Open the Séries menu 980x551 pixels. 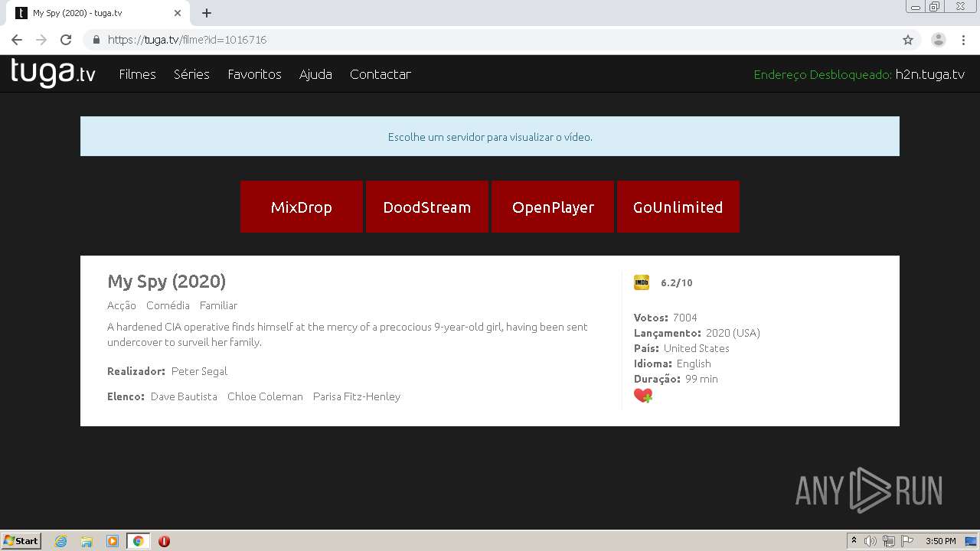click(191, 74)
